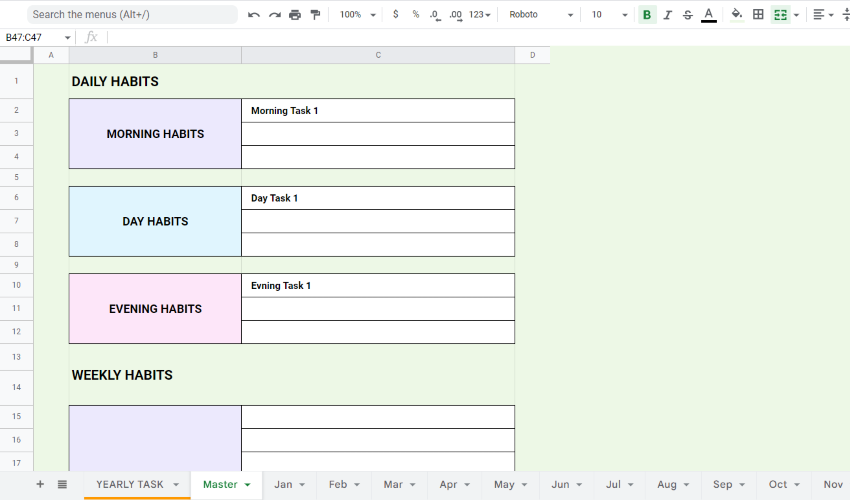Open the text color picker
Viewport: 850px width, 500px height.
coord(709,15)
